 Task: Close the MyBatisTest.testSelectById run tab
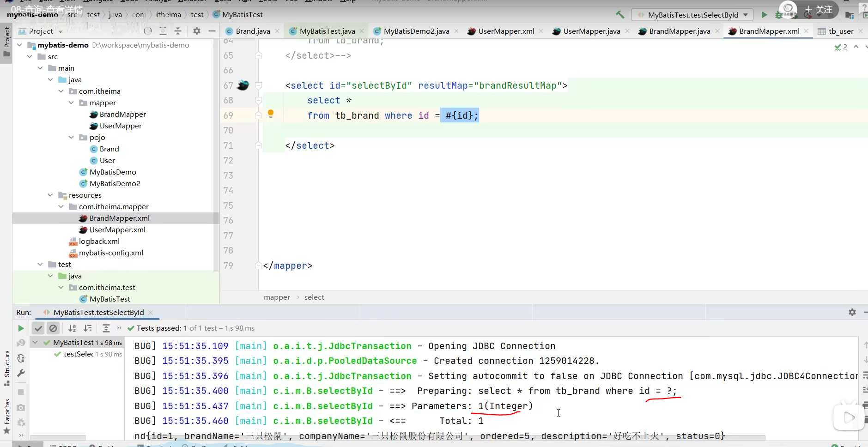point(151,313)
